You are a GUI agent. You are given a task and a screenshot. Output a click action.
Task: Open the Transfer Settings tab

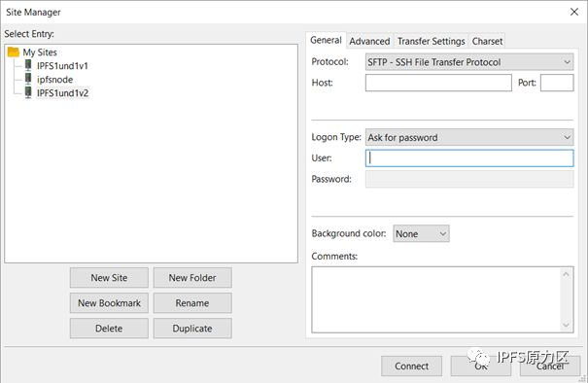click(x=431, y=41)
